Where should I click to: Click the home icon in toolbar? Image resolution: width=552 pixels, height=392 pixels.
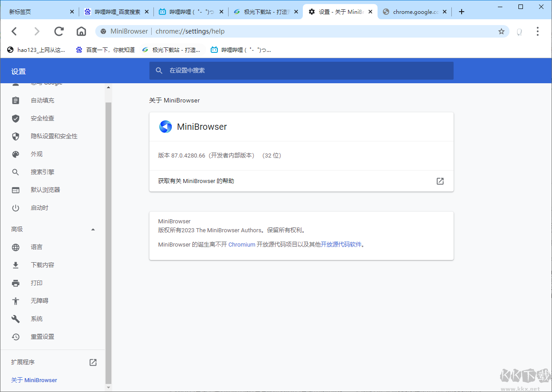(81, 31)
